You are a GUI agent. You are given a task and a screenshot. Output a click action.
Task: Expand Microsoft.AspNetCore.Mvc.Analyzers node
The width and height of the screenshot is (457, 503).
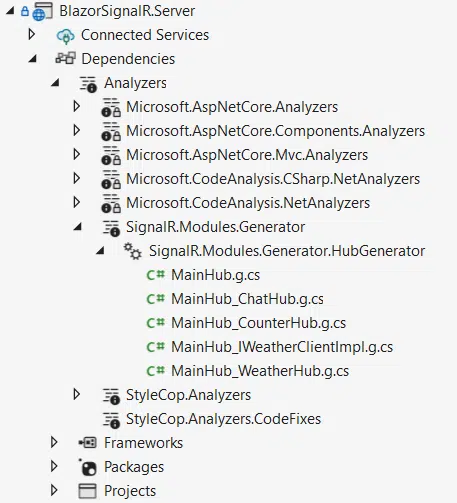click(77, 154)
